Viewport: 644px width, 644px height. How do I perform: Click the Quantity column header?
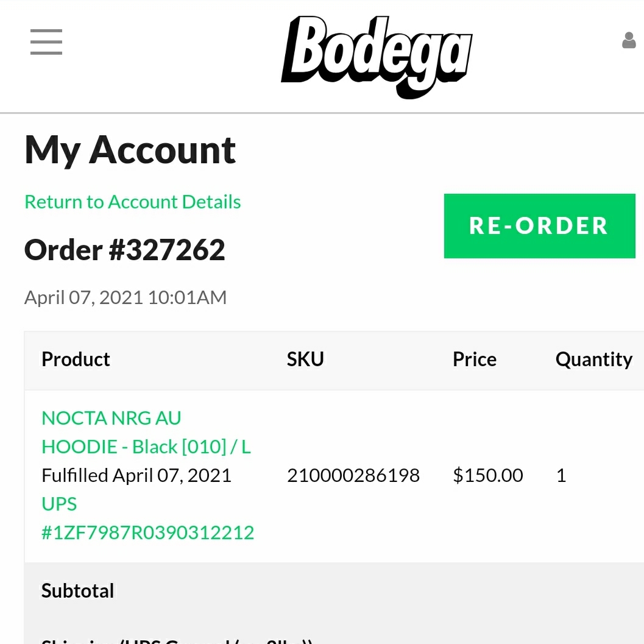click(594, 359)
